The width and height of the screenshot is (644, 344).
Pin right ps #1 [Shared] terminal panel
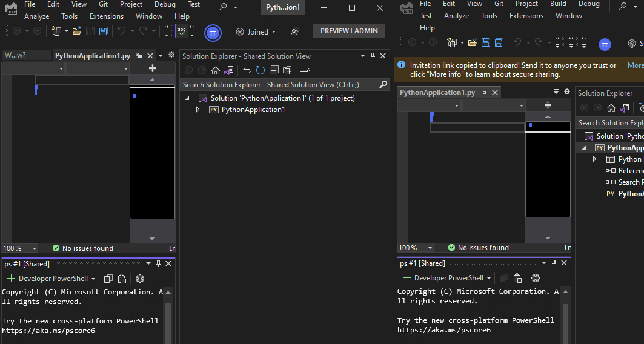(554, 263)
